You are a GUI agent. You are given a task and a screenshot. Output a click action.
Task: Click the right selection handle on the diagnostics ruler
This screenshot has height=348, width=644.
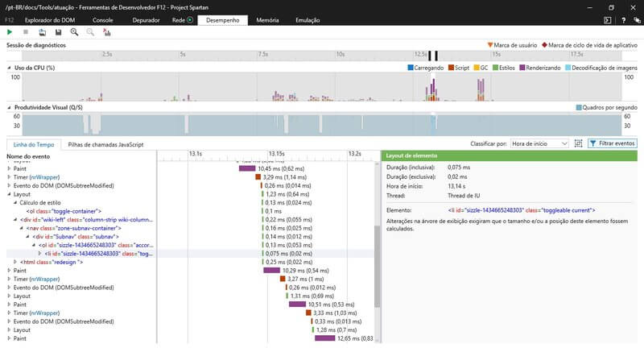[x=436, y=56]
